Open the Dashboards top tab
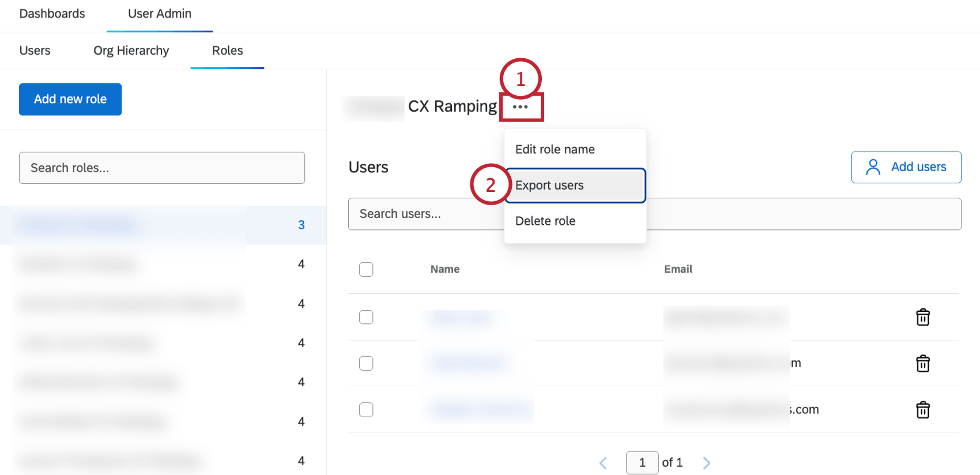 [x=52, y=14]
